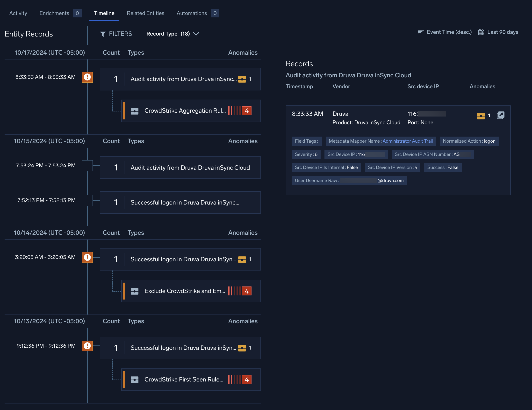
Task: Click the anomaly warning icon on the 8:33:33 AM event
Action: point(87,77)
